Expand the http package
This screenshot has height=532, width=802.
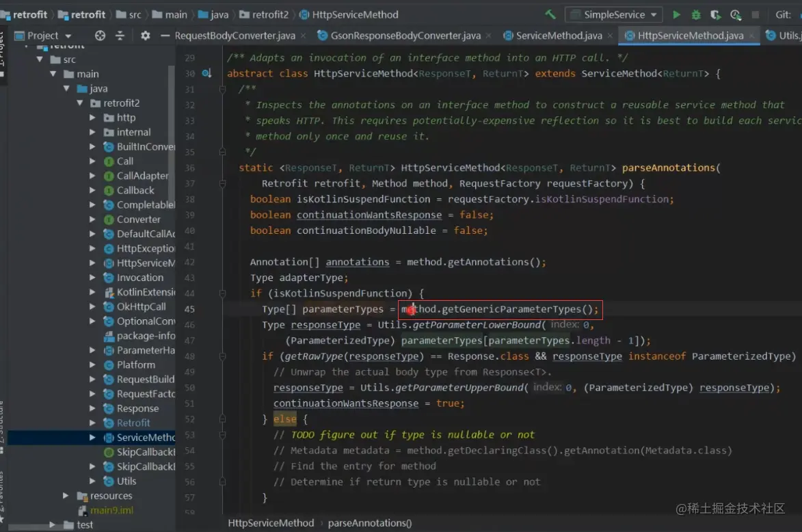(x=92, y=117)
